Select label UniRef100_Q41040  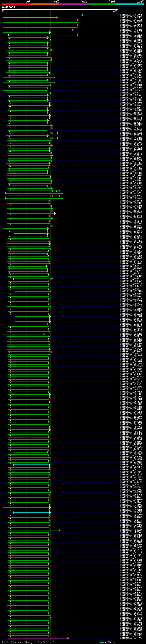pyautogui.click(x=131, y=261)
